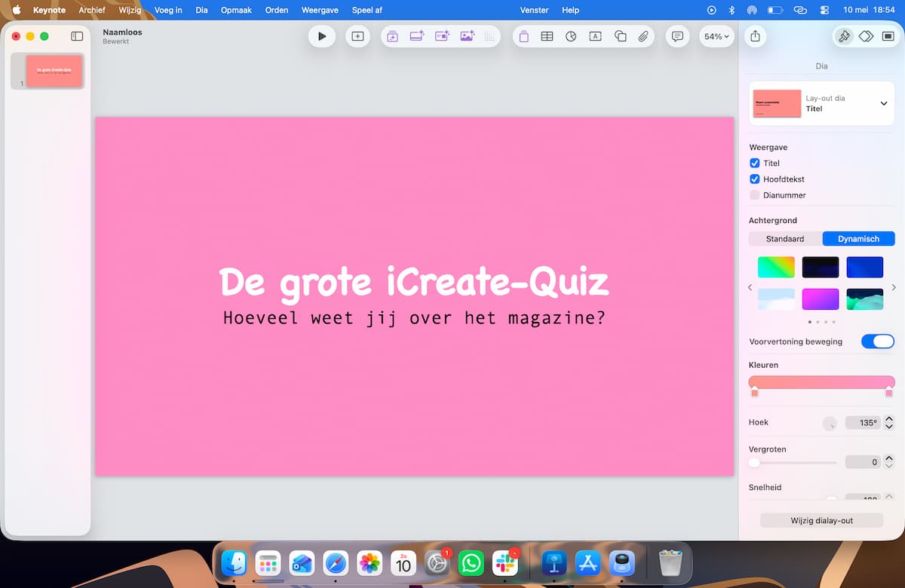The width and height of the screenshot is (905, 588).
Task: Open the Venster menu
Action: [535, 10]
